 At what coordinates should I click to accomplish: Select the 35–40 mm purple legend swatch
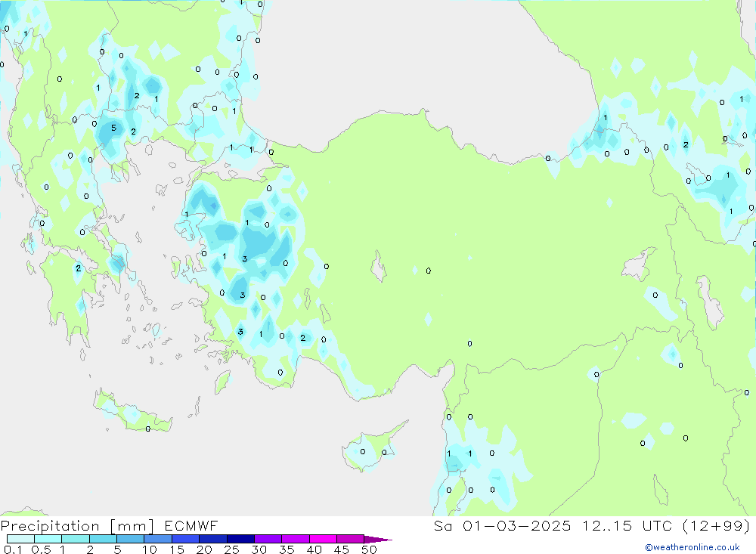(295, 539)
